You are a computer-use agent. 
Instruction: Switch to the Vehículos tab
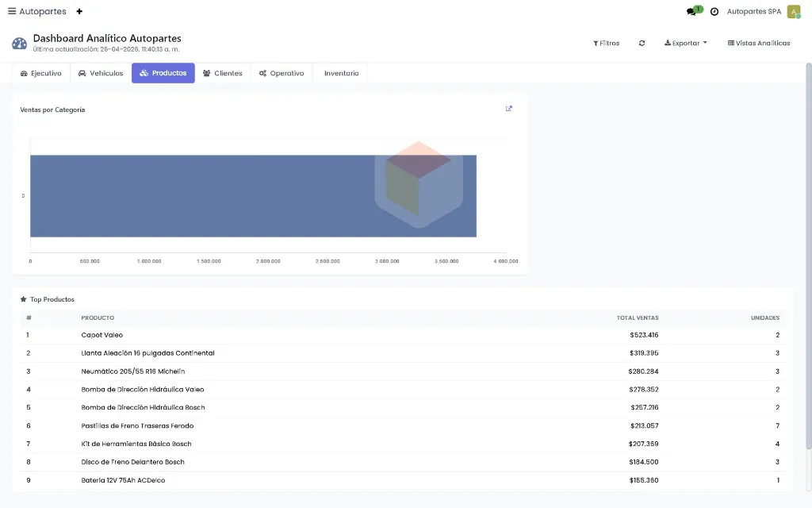(101, 73)
